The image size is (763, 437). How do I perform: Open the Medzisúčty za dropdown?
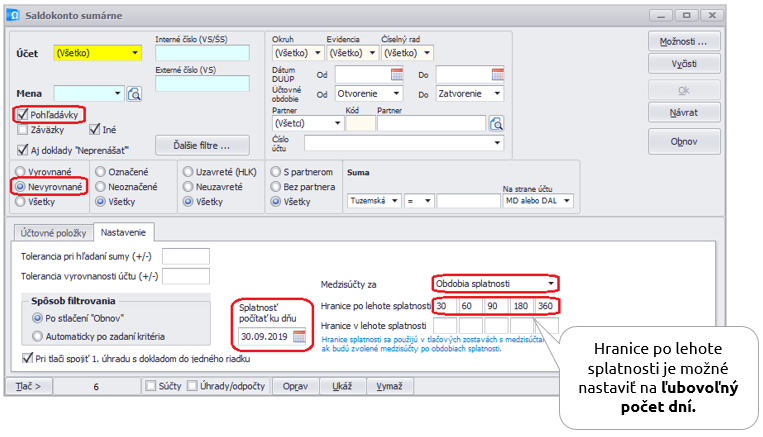(551, 283)
